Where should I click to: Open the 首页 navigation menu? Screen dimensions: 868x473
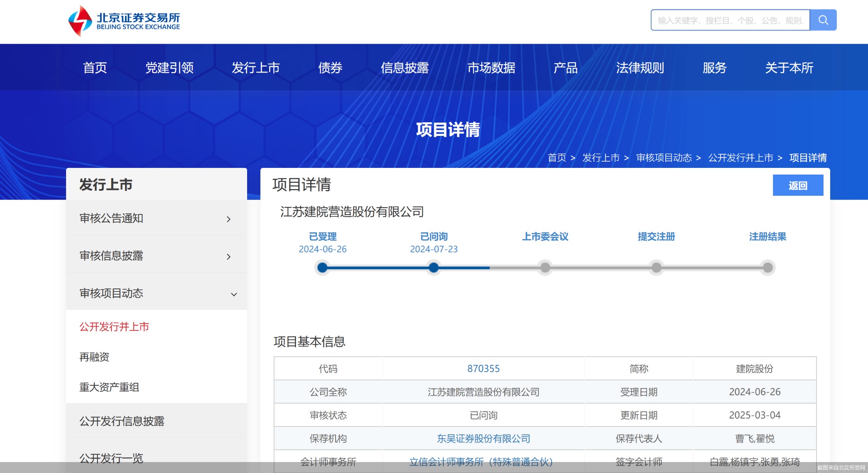point(95,67)
